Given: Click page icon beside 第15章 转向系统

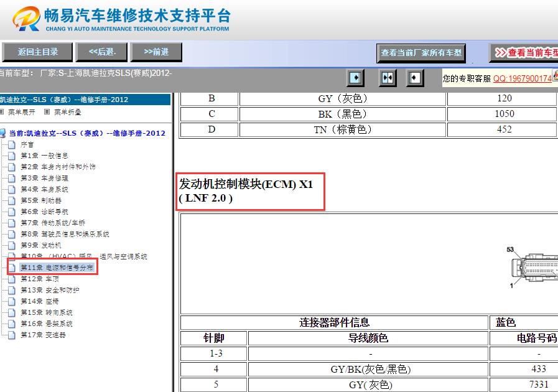Looking at the screenshot, I should [12, 312].
